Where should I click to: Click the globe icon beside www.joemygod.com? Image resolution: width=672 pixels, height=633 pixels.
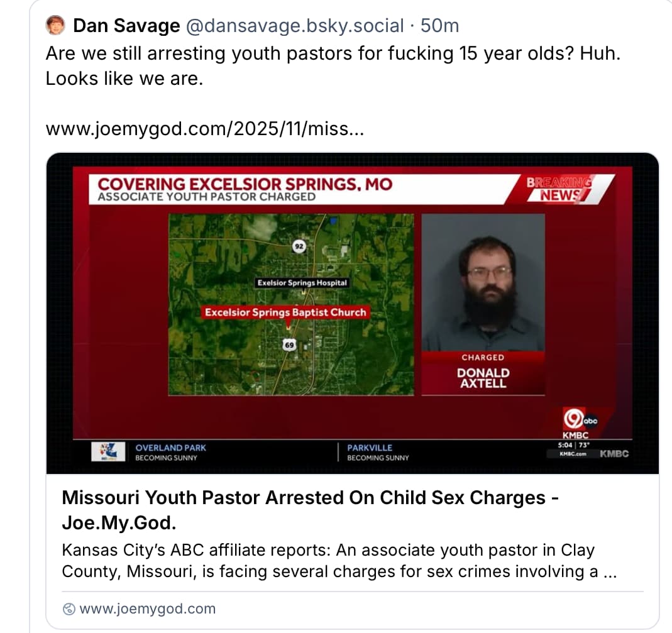point(69,609)
